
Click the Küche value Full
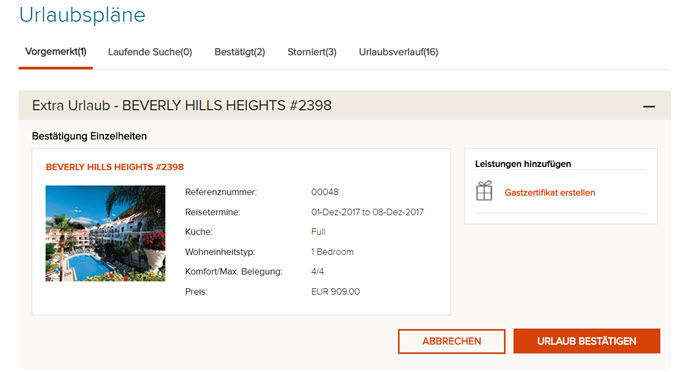318,232
